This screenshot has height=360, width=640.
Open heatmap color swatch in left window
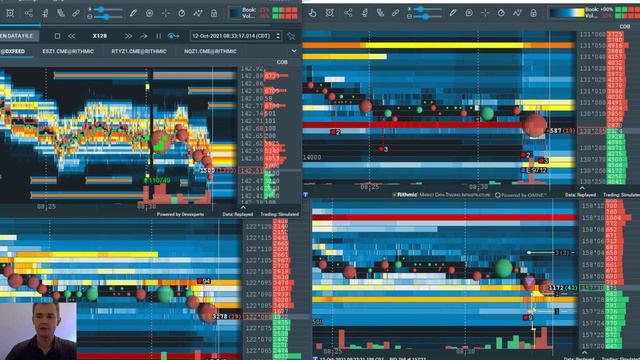point(236,13)
